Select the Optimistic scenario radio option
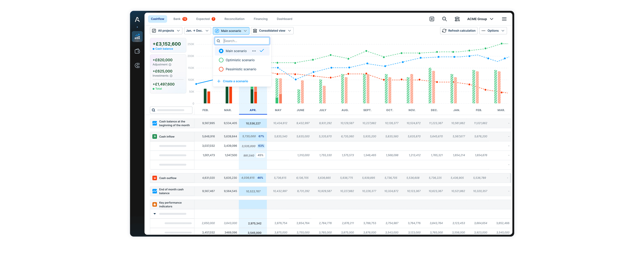The height and width of the screenshot is (254, 644). [221, 60]
